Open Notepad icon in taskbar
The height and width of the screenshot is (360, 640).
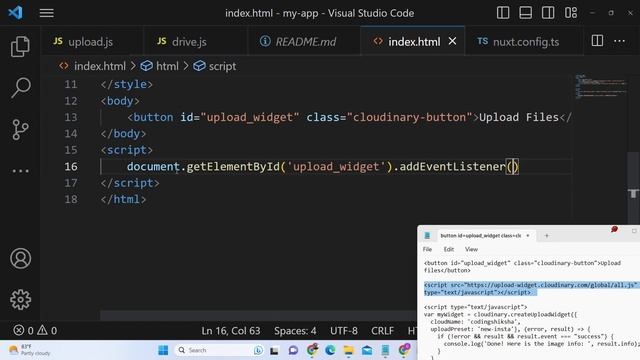click(x=385, y=350)
